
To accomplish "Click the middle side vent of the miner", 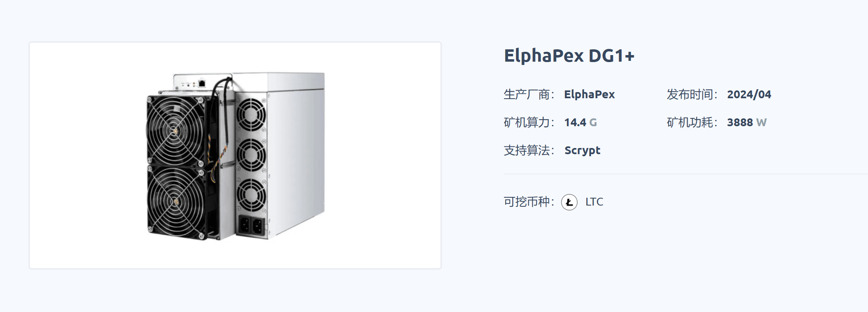I will 251,155.
